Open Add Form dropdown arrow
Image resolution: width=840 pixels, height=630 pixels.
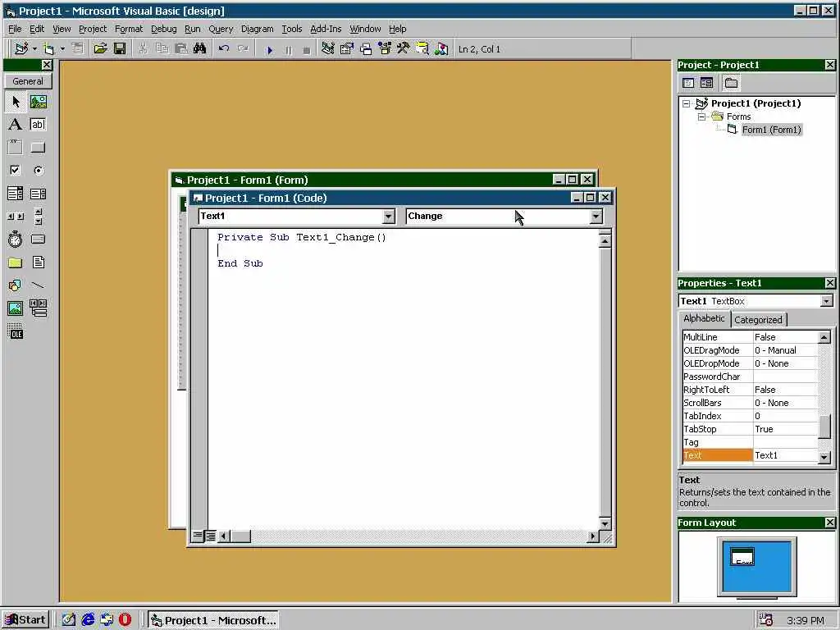click(x=62, y=48)
